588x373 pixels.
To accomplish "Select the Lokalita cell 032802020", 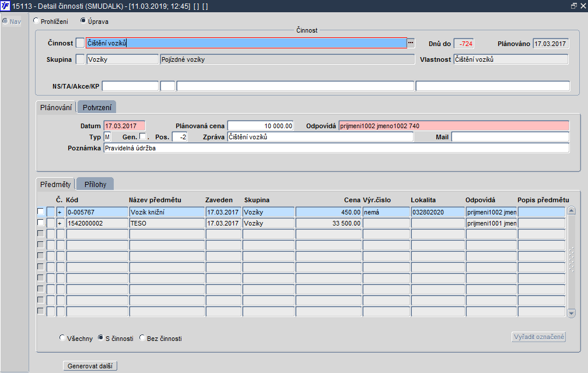I will point(437,212).
